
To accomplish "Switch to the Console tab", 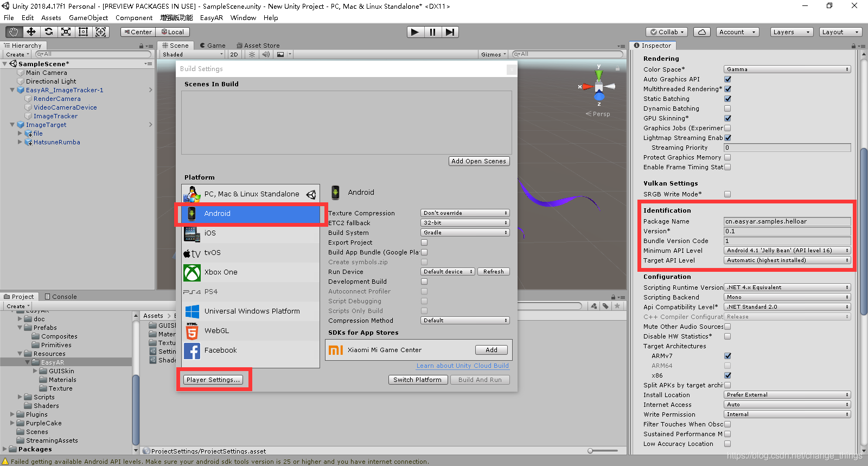I will (x=61, y=297).
